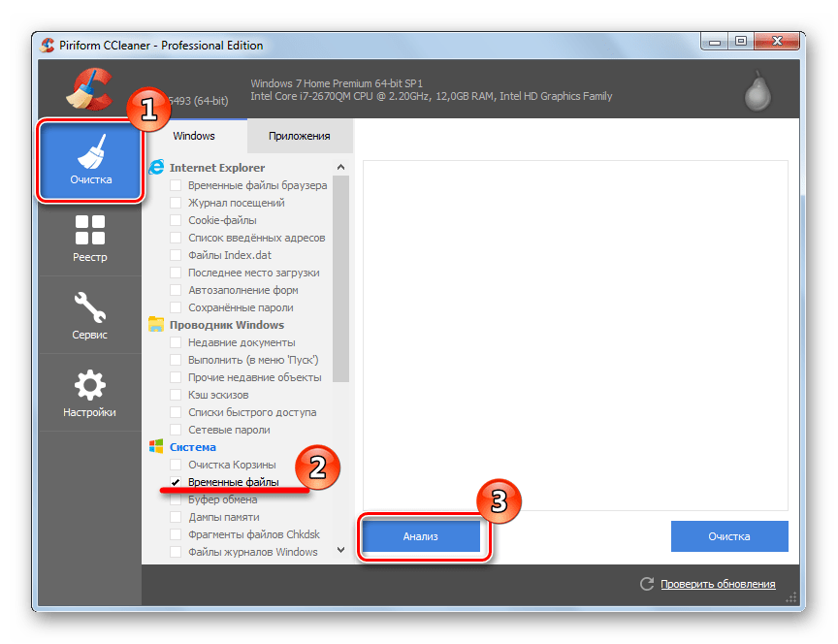The image size is (838, 644).
Task: Select the Система group header
Action: 192,447
